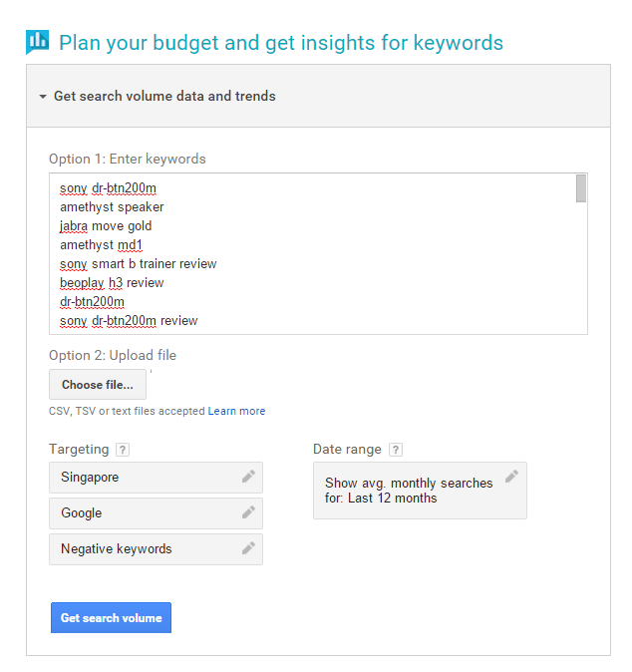632x672 pixels.
Task: Click the Choose file button
Action: coord(98,385)
